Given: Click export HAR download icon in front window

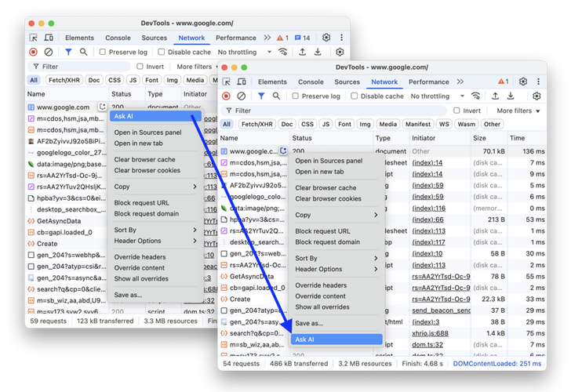Looking at the screenshot, I should coord(511,96).
